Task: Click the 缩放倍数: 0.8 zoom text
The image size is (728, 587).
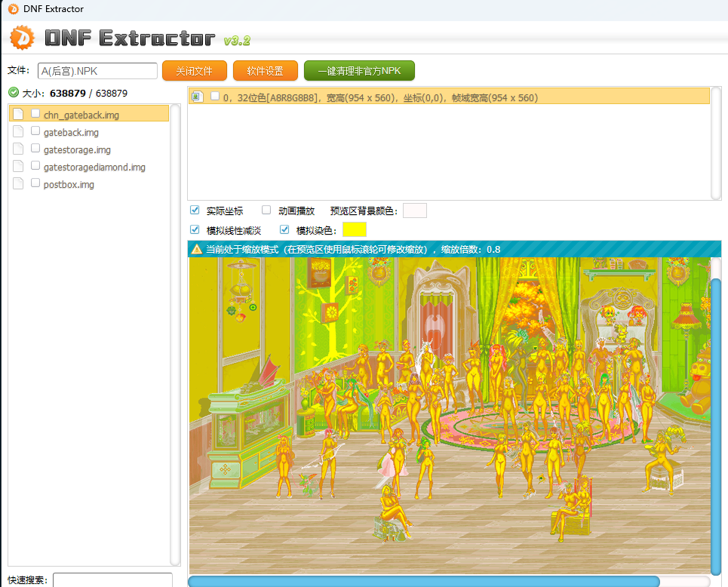Action: coord(470,250)
